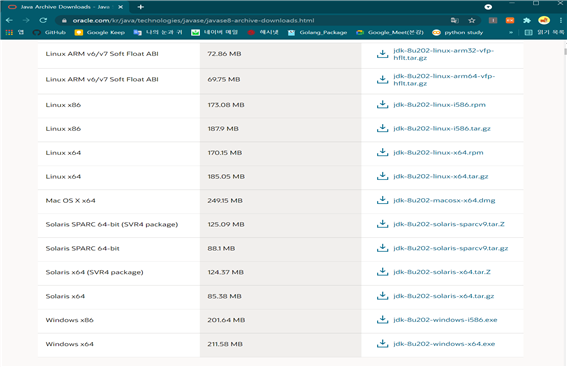Click the '211.58 MB' file size

click(x=225, y=344)
